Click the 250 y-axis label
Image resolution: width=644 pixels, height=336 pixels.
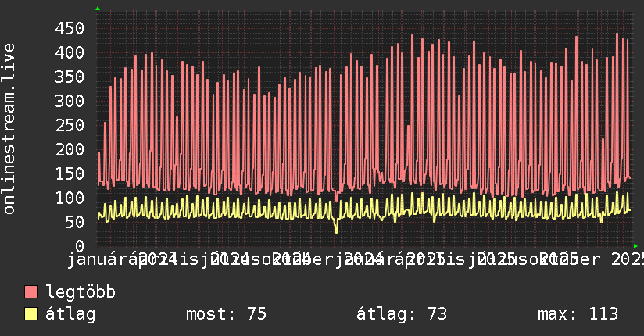pyautogui.click(x=70, y=125)
